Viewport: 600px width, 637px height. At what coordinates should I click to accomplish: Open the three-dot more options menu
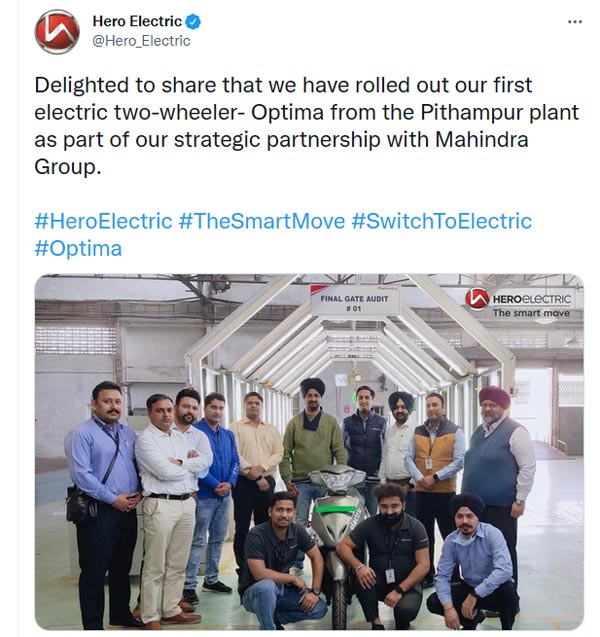coord(574,21)
